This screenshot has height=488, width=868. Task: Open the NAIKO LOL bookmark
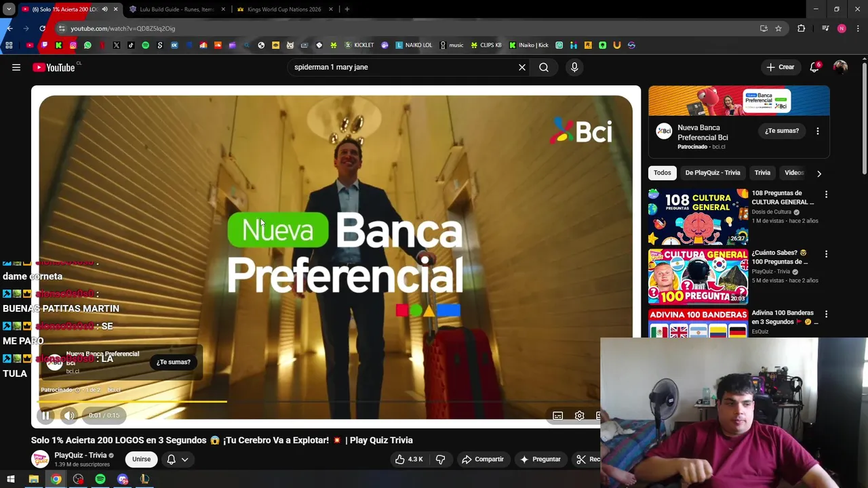tap(414, 45)
